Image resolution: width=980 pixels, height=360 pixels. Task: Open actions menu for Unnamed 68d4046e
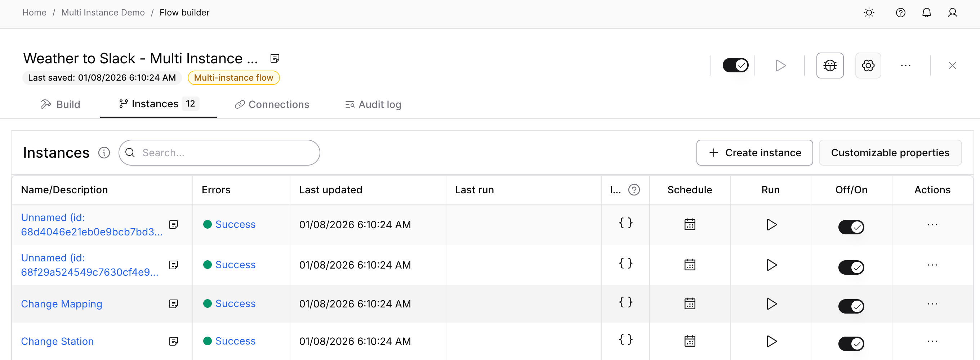coord(932,225)
